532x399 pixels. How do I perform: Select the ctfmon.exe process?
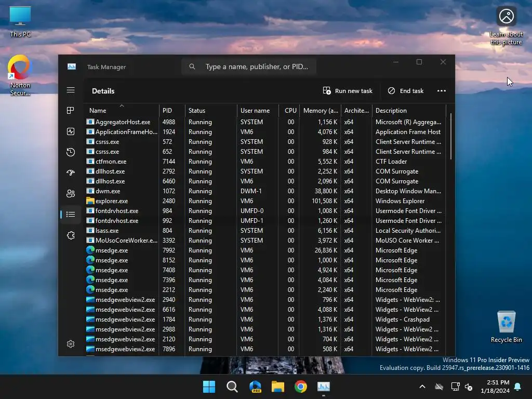[111, 162]
